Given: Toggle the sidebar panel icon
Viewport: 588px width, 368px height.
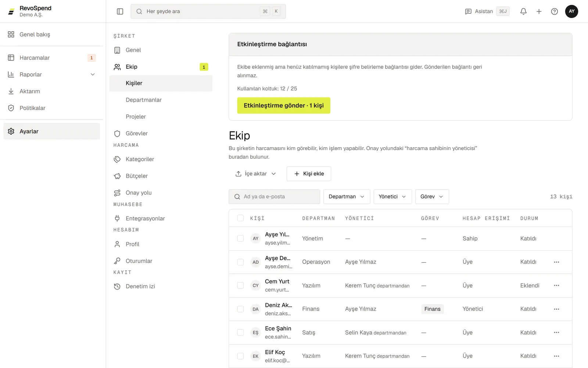Looking at the screenshot, I should coord(120,11).
